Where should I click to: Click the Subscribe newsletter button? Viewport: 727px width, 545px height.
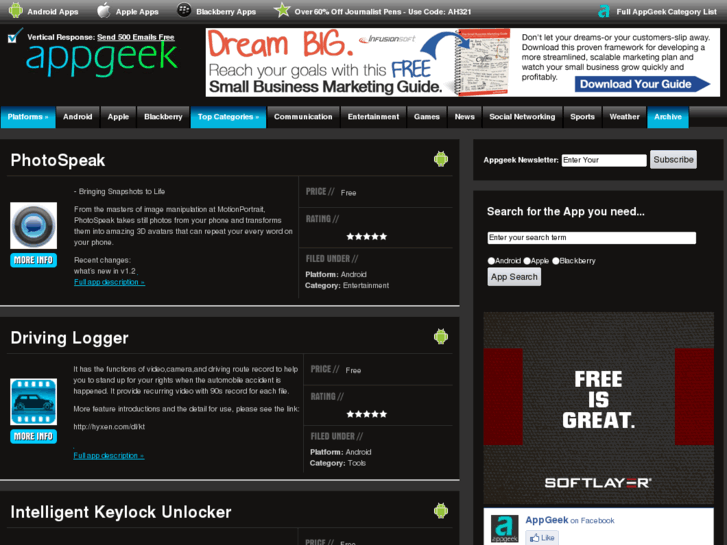pyautogui.click(x=673, y=160)
